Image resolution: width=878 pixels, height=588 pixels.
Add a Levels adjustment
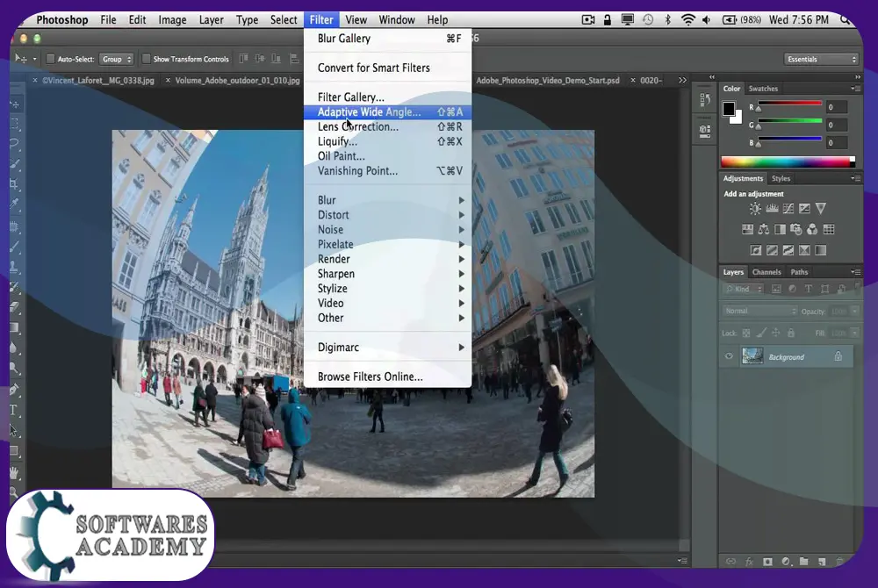point(772,209)
